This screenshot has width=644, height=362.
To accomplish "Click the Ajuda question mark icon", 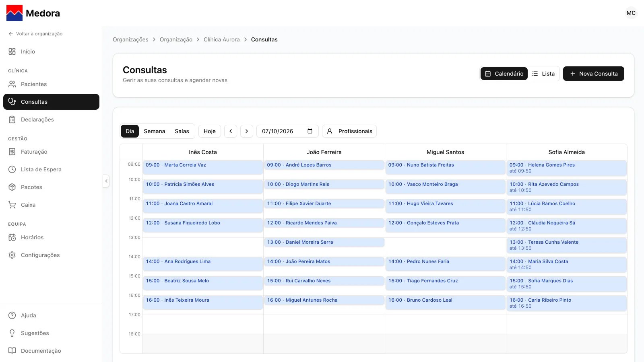I will pyautogui.click(x=12, y=315).
